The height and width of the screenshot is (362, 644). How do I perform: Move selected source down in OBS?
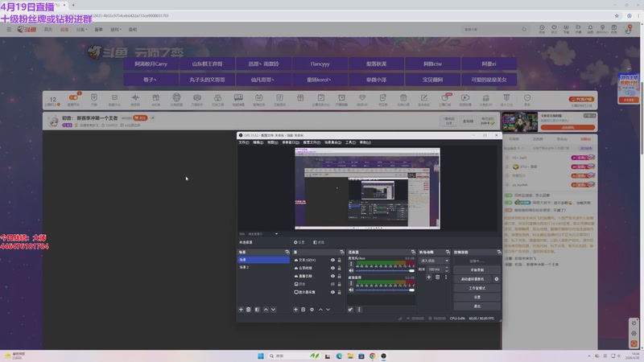click(x=328, y=310)
